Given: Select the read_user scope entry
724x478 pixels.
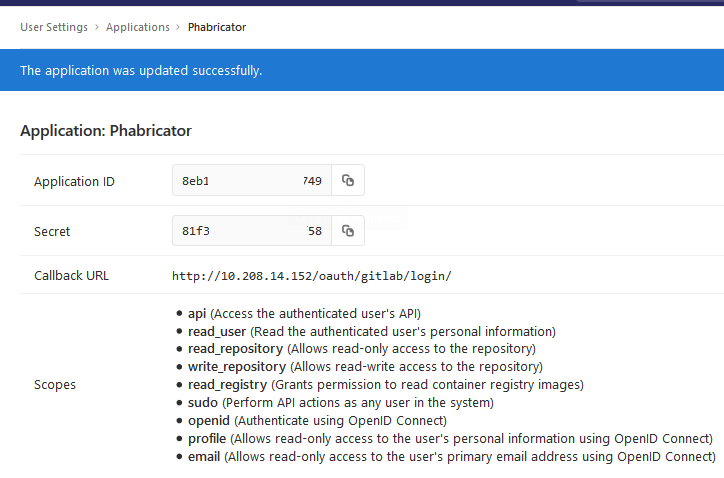Looking at the screenshot, I should point(372,332).
